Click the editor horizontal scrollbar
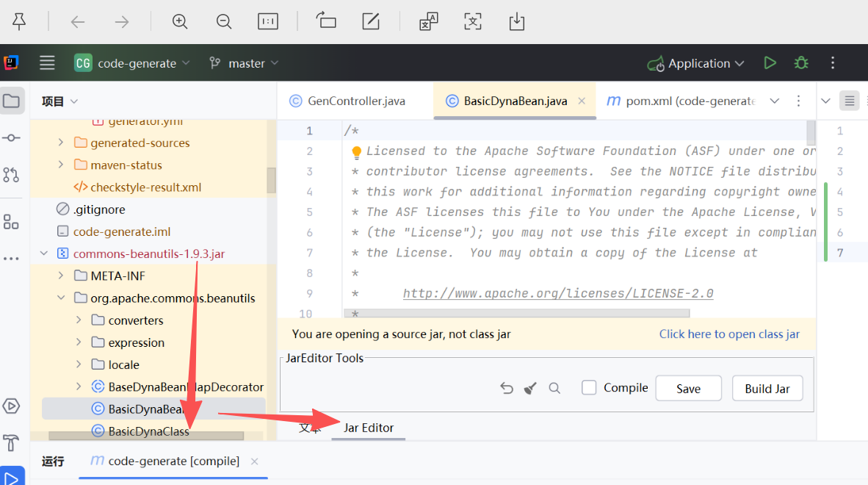The width and height of the screenshot is (868, 485). 516,313
